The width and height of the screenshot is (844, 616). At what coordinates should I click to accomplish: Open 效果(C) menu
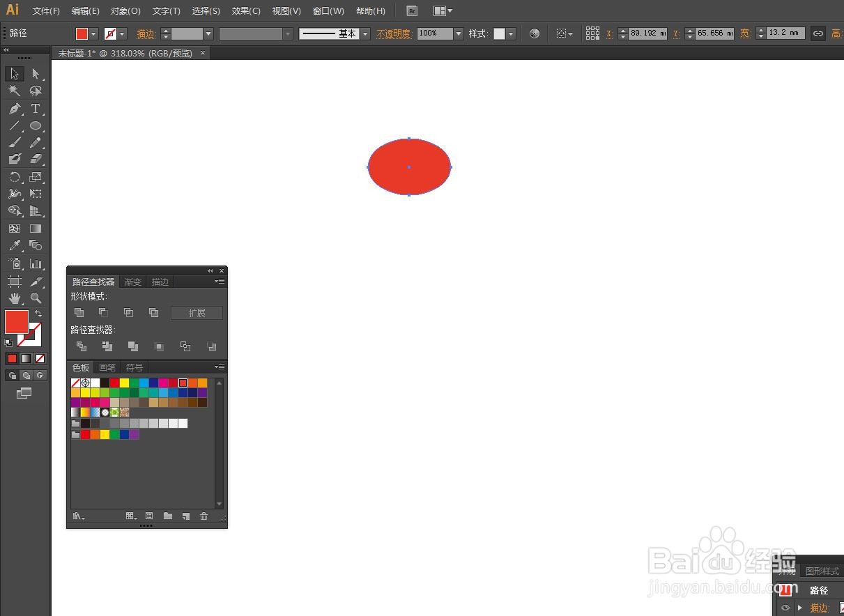click(x=246, y=11)
